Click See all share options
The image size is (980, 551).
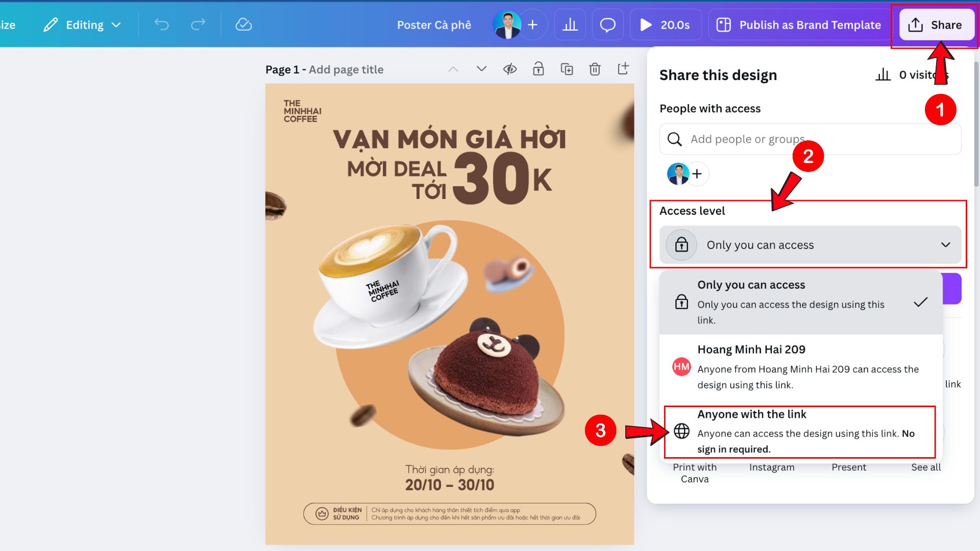(x=926, y=467)
